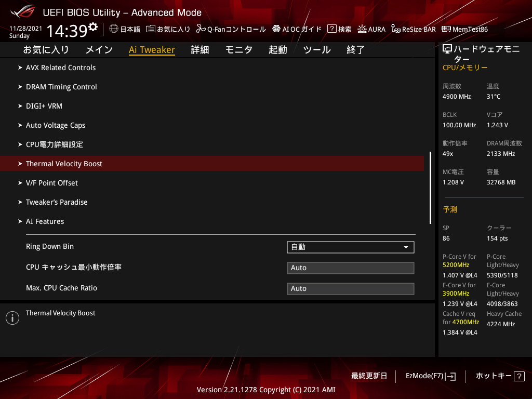532x399 pixels.
Task: Click the 予測 section heading
Action: (450, 209)
